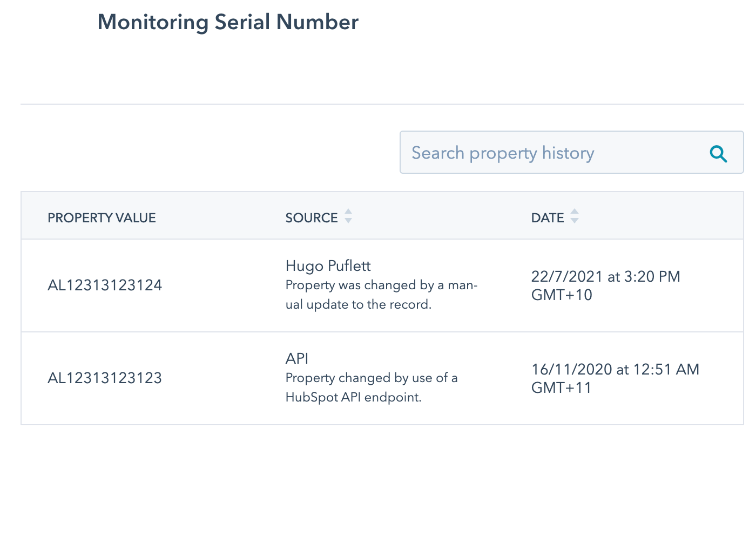The width and height of the screenshot is (756, 558).
Task: Select value AL12313123123
Action: [105, 378]
